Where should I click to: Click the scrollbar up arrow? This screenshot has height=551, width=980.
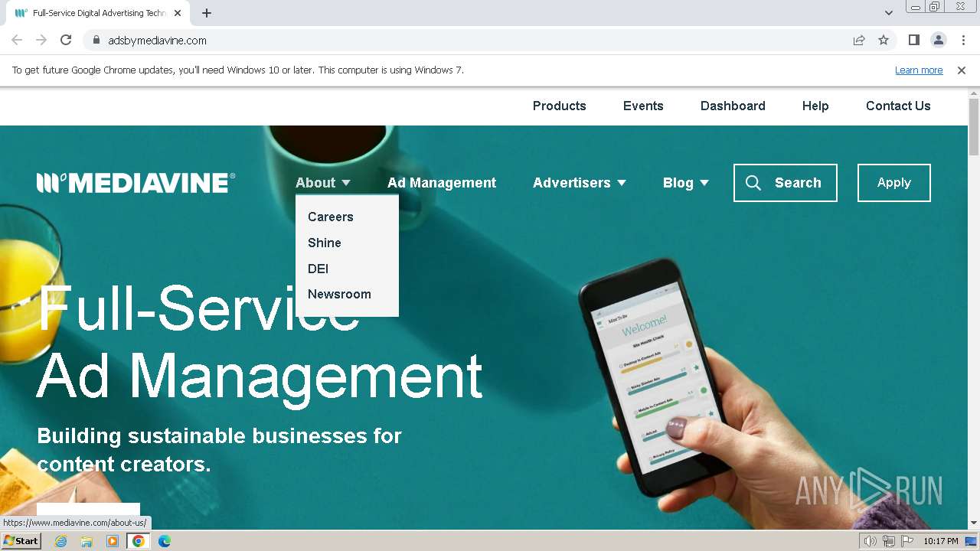(974, 93)
